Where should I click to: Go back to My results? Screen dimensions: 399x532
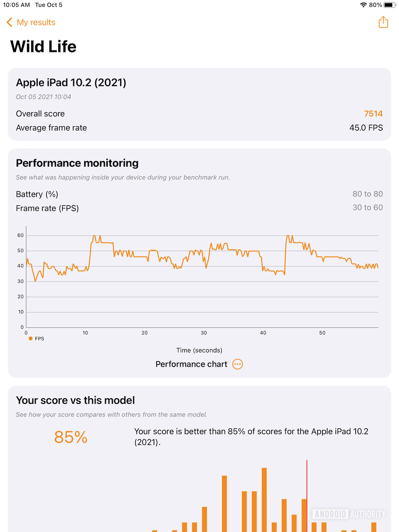(36, 22)
